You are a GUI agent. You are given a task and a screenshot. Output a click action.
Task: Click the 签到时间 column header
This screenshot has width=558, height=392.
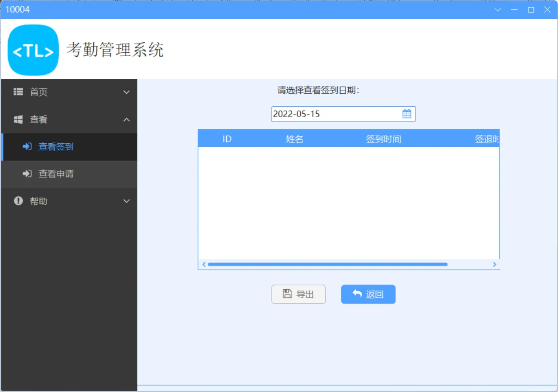coord(384,139)
